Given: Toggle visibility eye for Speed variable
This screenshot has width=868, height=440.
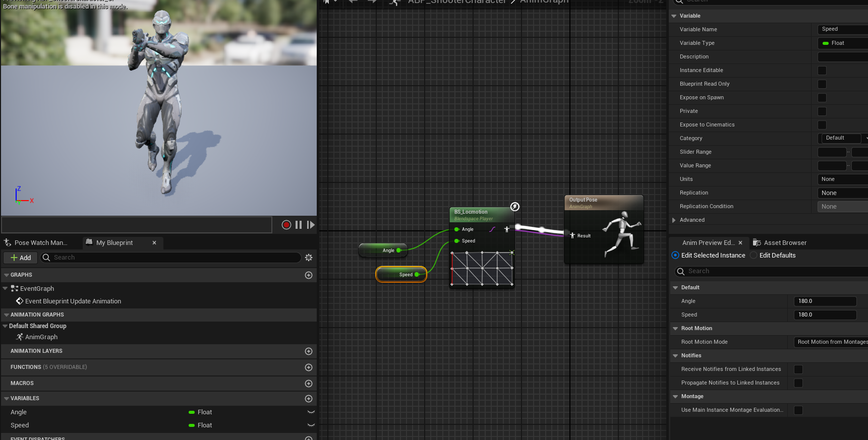Looking at the screenshot, I should coord(311,425).
